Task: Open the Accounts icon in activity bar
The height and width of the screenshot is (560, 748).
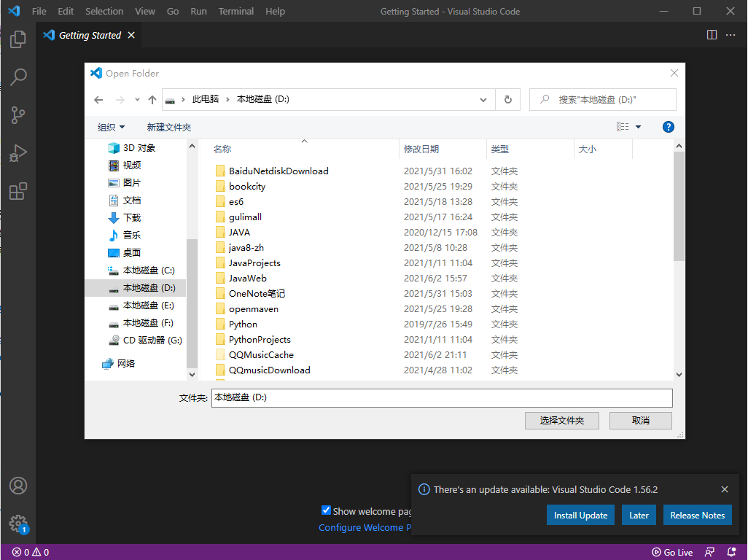Action: click(x=18, y=486)
